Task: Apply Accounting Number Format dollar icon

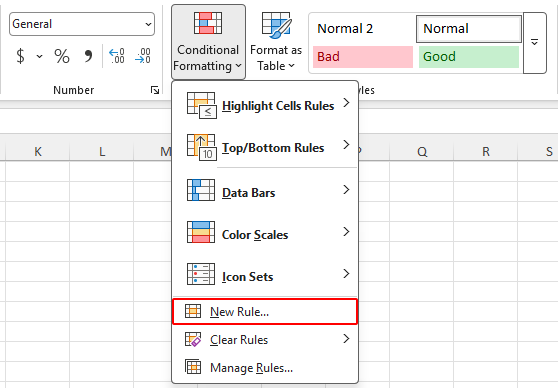Action: 21,56
